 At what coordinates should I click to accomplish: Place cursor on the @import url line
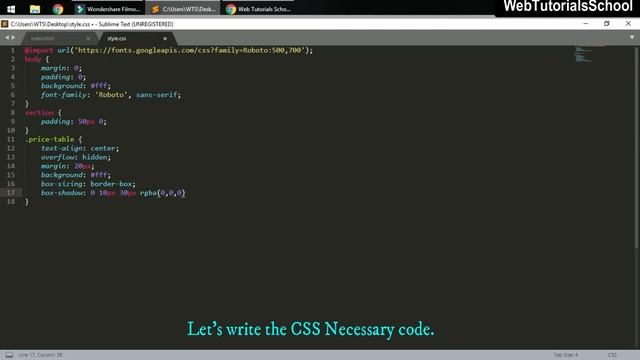click(169, 50)
